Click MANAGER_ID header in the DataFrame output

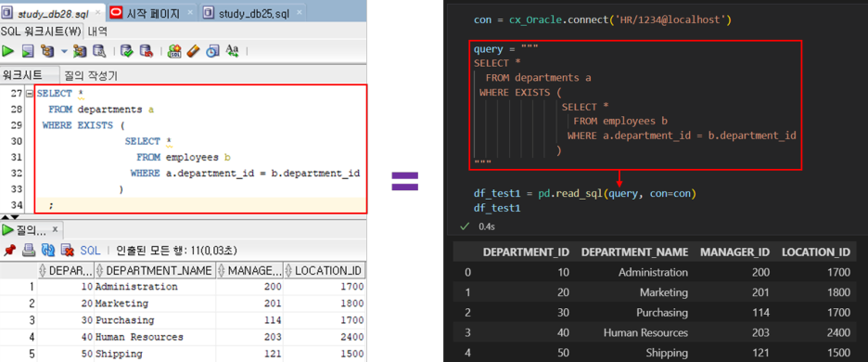pos(734,252)
